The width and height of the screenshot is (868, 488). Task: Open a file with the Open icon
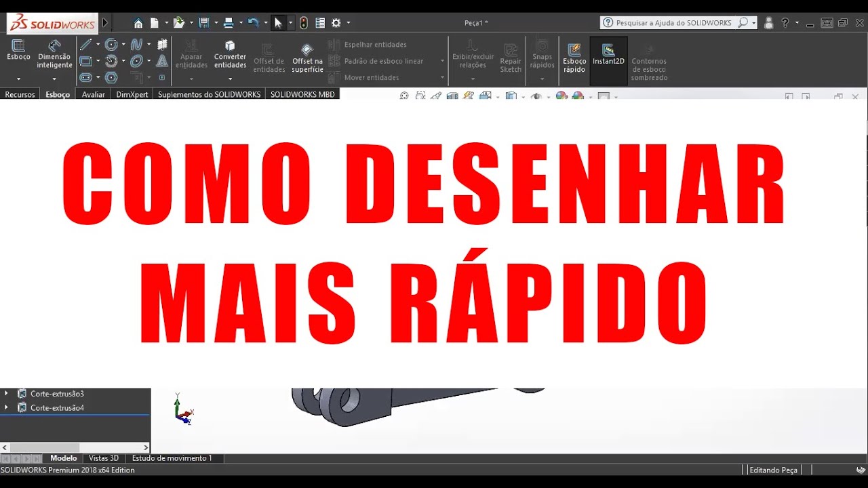[178, 23]
